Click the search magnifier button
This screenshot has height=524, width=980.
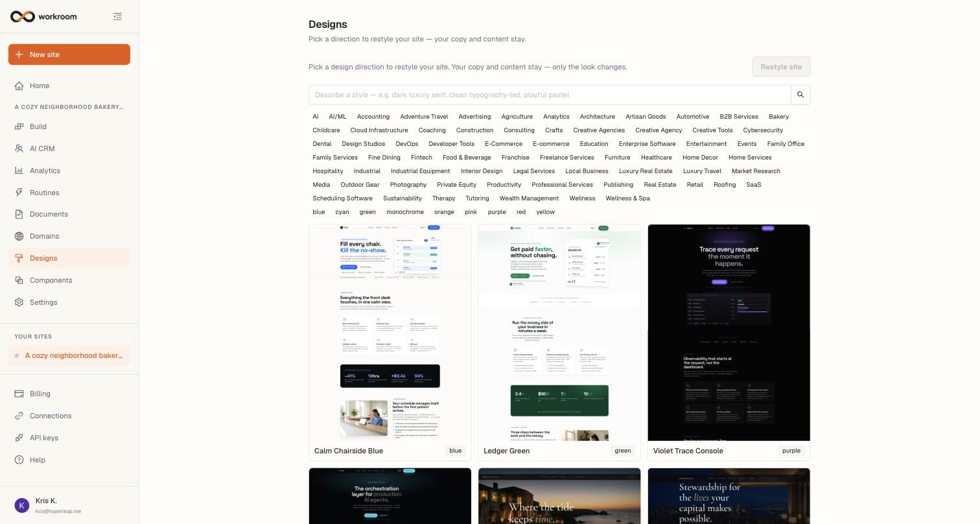[800, 95]
